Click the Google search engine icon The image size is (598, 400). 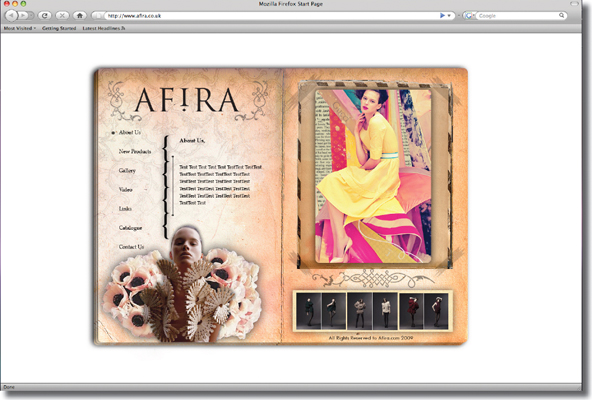click(469, 16)
